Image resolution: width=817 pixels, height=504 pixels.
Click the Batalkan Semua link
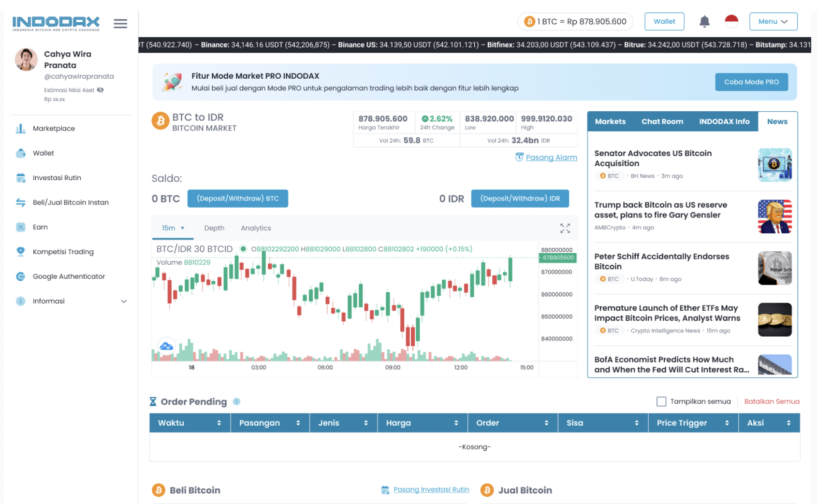772,402
